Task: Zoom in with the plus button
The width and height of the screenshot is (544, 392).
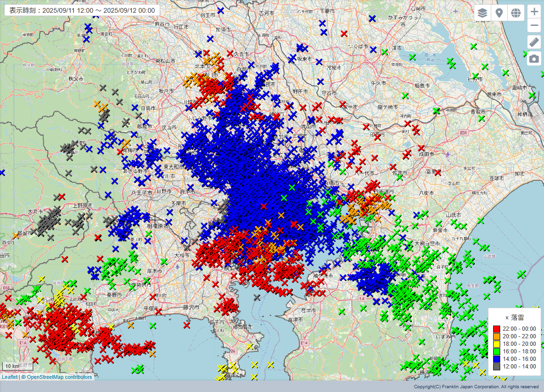Action: point(534,12)
